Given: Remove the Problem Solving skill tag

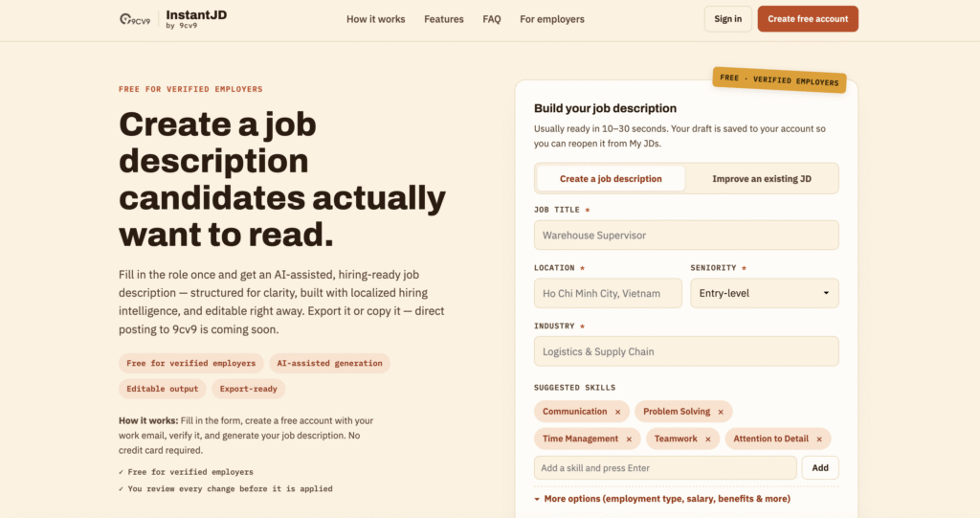Looking at the screenshot, I should (x=721, y=412).
